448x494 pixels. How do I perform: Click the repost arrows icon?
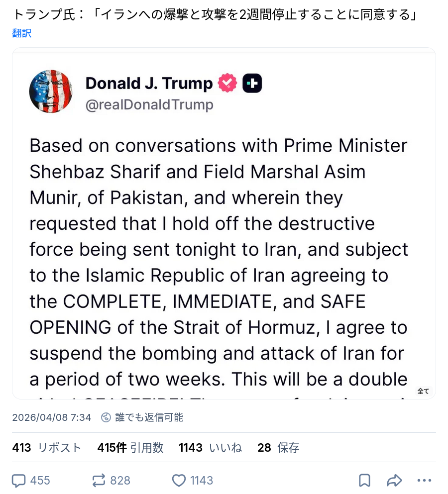(99, 480)
